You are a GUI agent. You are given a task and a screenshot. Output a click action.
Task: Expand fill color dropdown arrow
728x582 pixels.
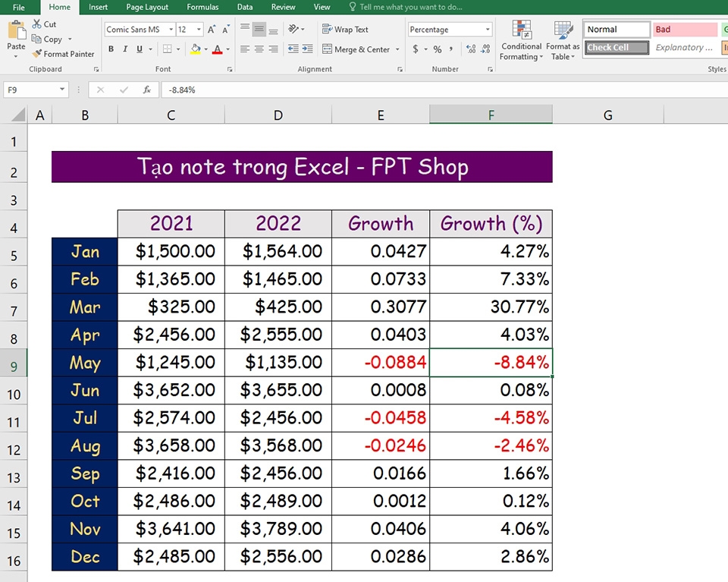tap(206, 49)
